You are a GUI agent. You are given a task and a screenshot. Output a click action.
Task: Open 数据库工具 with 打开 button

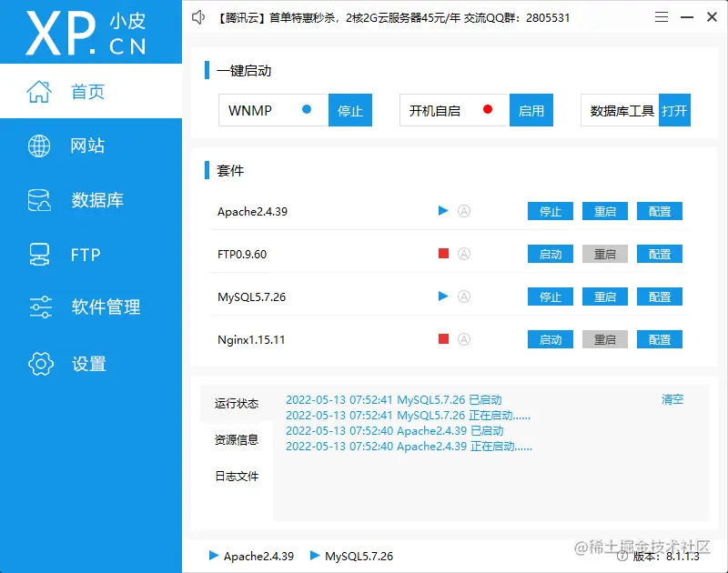[674, 110]
